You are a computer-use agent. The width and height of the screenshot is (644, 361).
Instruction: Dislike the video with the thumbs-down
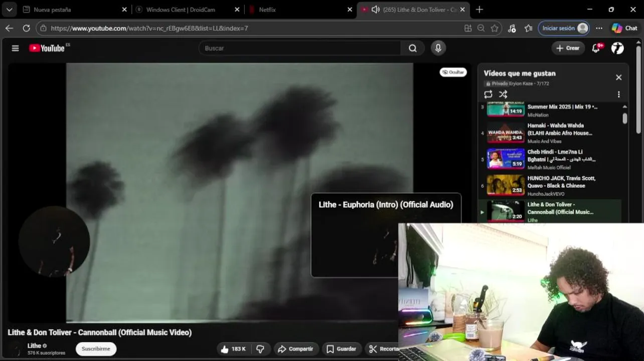pyautogui.click(x=260, y=349)
